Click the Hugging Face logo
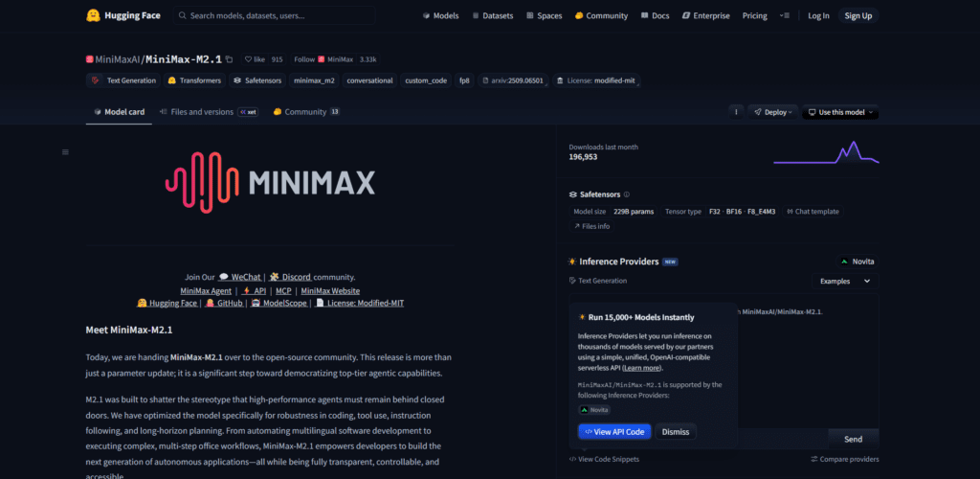This screenshot has height=479, width=980. point(123,15)
